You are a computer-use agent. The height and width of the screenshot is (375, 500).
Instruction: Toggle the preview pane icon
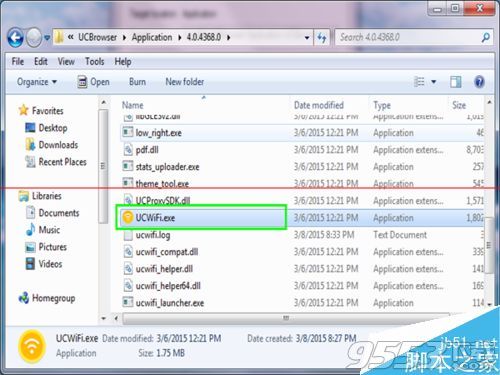(x=455, y=82)
